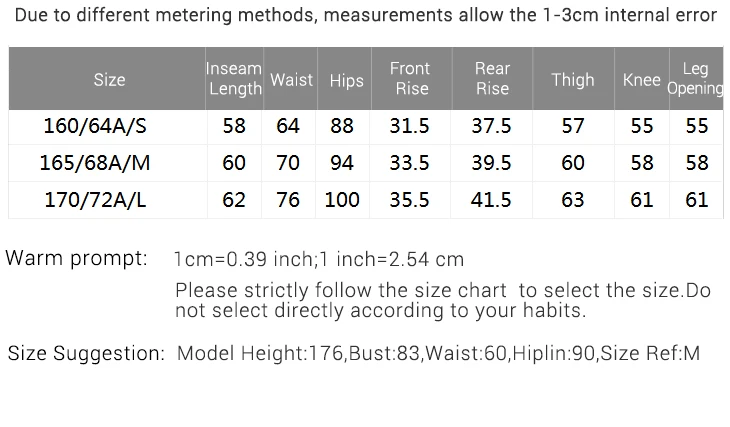Select the 170/72A/L size row label
The height and width of the screenshot is (427, 730).
click(x=95, y=200)
